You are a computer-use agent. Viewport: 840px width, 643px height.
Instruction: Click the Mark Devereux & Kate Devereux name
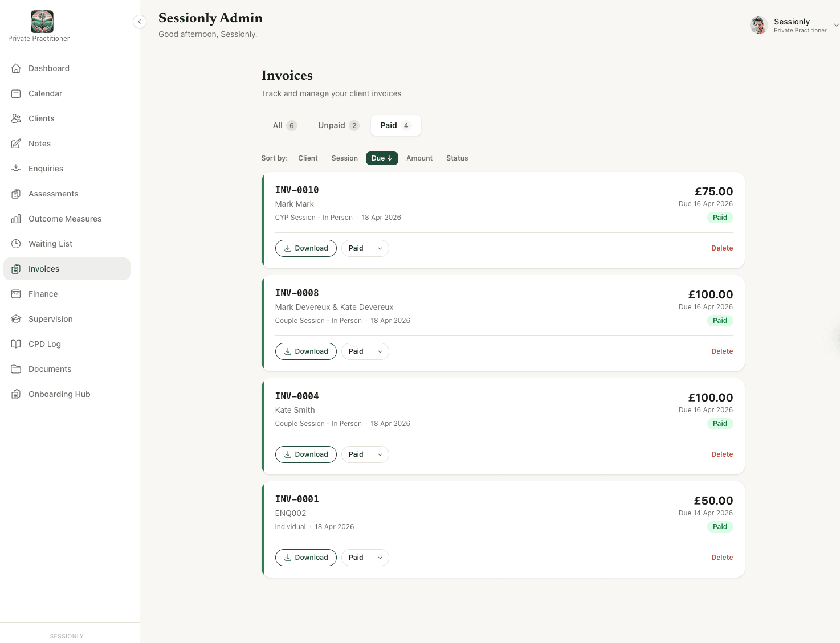334,307
